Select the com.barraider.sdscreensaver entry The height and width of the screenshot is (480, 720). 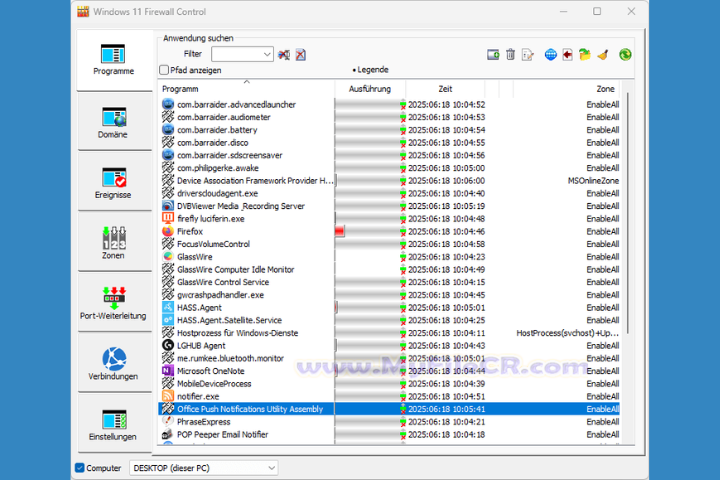389,155
